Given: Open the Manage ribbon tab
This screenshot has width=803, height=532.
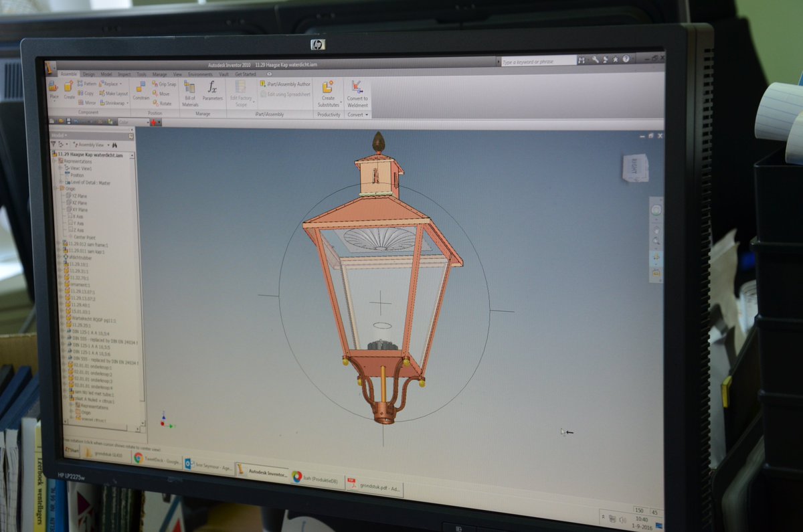Looking at the screenshot, I should pos(160,74).
